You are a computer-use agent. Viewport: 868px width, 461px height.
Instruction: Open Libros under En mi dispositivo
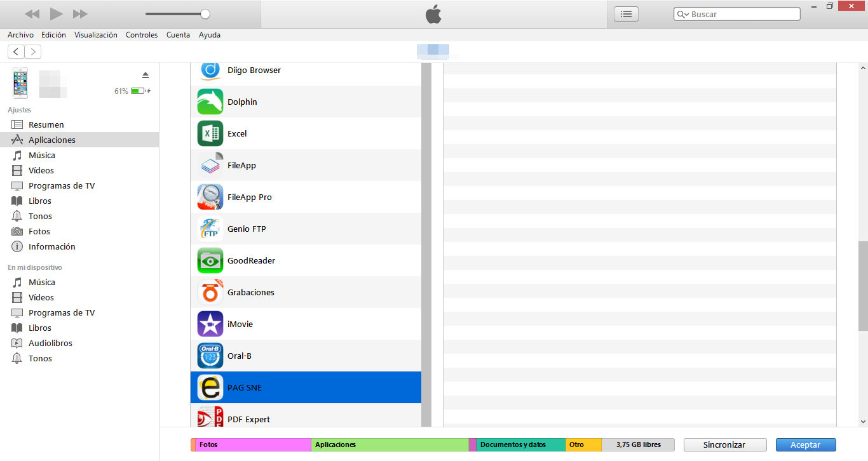[79, 328]
